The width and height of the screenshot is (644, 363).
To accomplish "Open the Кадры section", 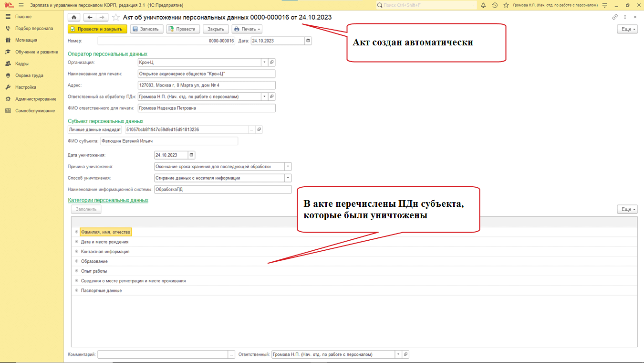I will 22,64.
